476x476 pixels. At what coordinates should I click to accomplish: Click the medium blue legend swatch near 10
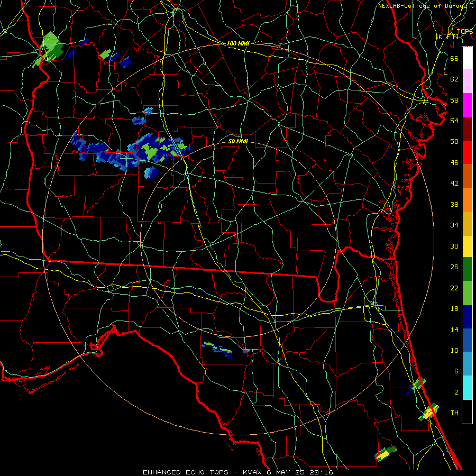tap(467, 340)
